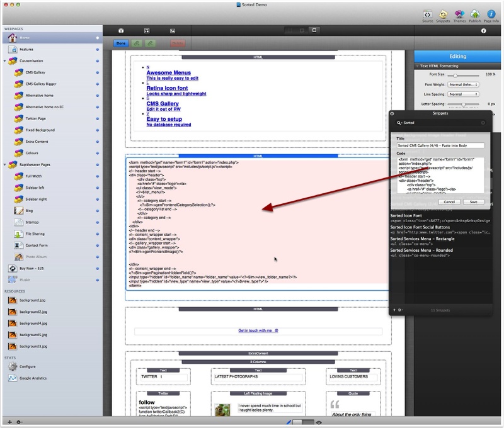
Task: Click the red Delete button
Action: 178,43
